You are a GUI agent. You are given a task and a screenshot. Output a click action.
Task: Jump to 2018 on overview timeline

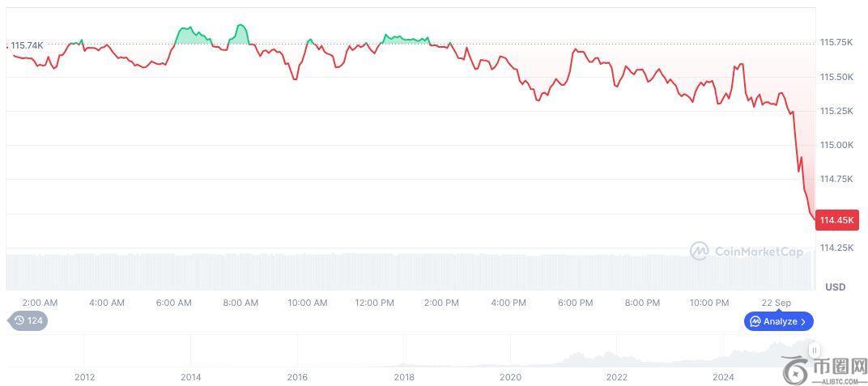(404, 376)
